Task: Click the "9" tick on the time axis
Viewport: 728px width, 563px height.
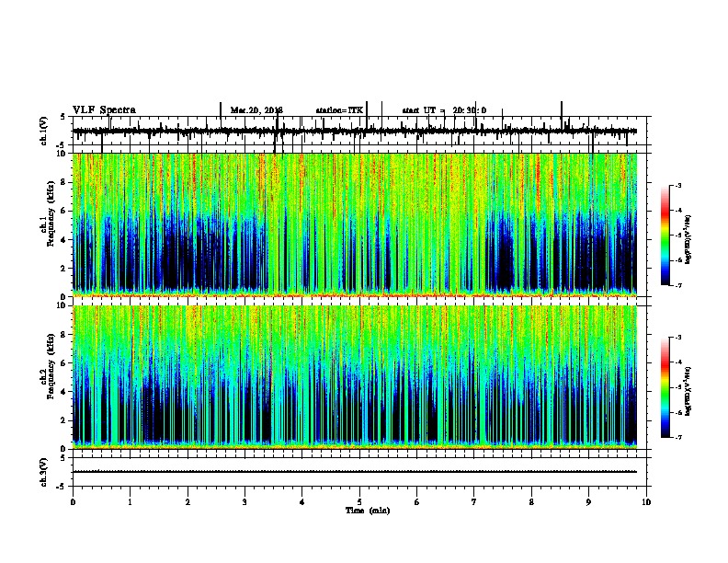Action: click(588, 502)
